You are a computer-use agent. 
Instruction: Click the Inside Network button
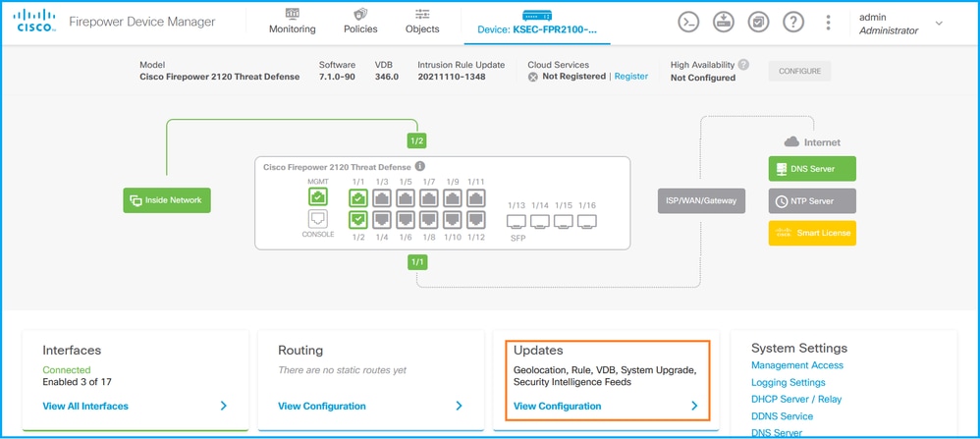(x=167, y=200)
